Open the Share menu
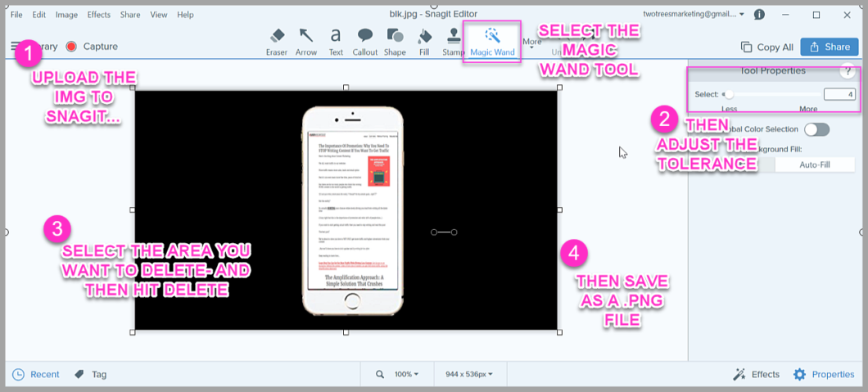868x392 pixels. [x=130, y=15]
